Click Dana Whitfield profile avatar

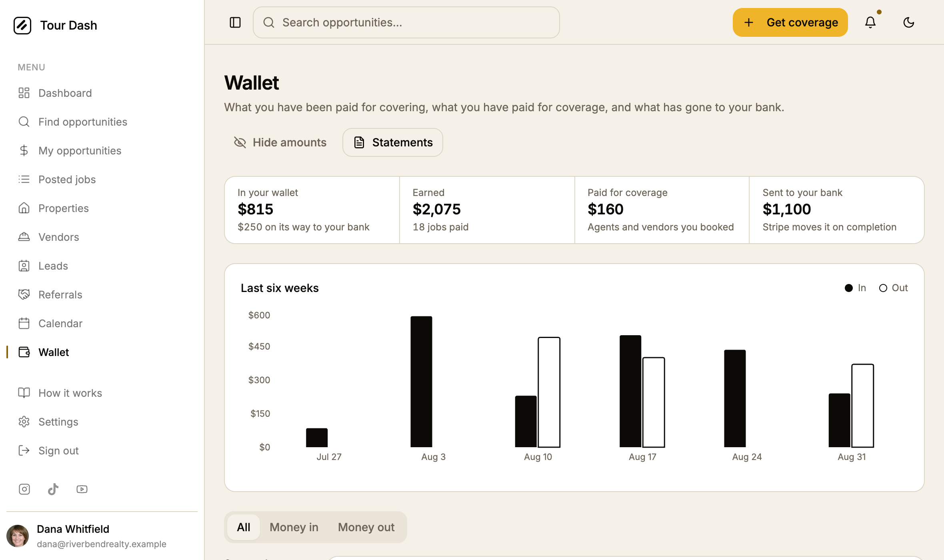point(18,536)
